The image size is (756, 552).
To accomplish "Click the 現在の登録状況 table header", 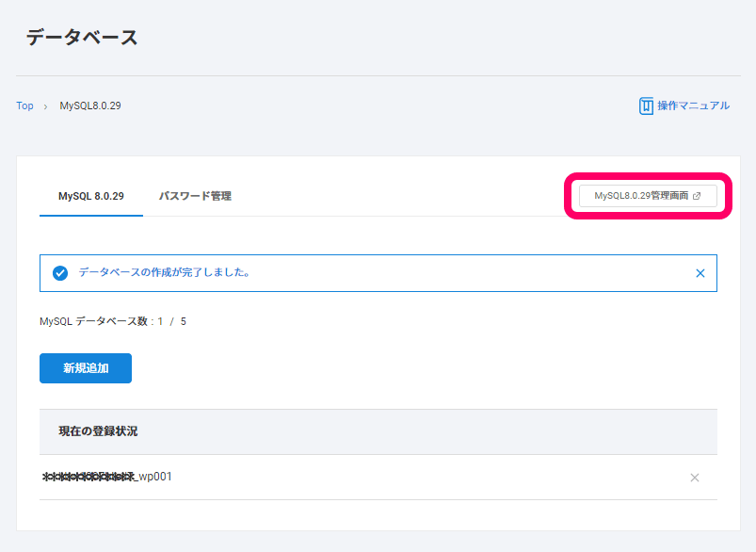I will point(98,431).
